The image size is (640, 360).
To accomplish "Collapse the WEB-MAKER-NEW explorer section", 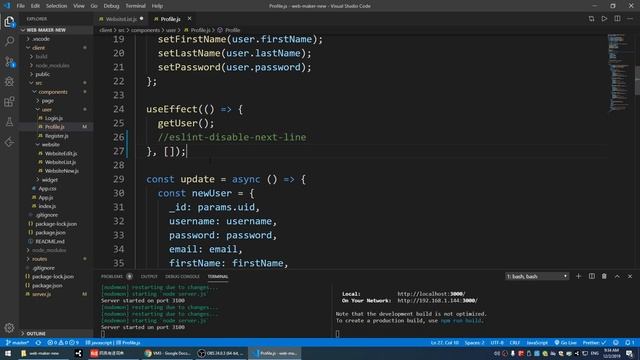I will pos(56,30).
